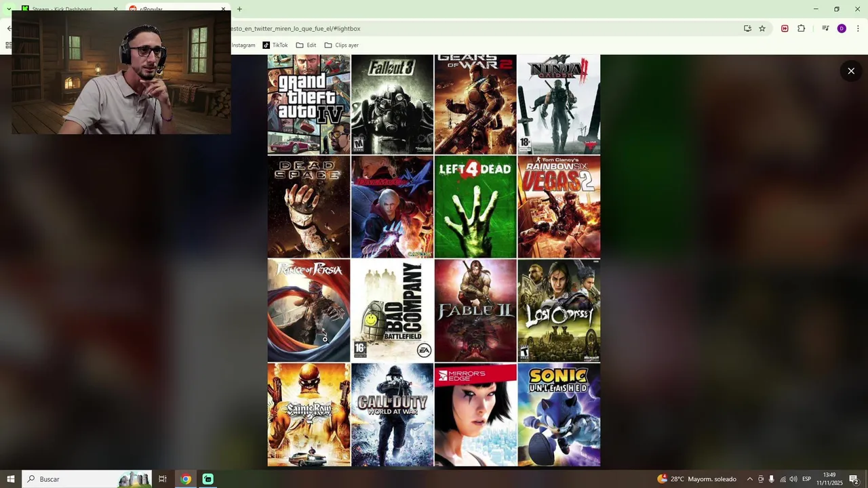Close the lightbox image viewer

point(851,71)
